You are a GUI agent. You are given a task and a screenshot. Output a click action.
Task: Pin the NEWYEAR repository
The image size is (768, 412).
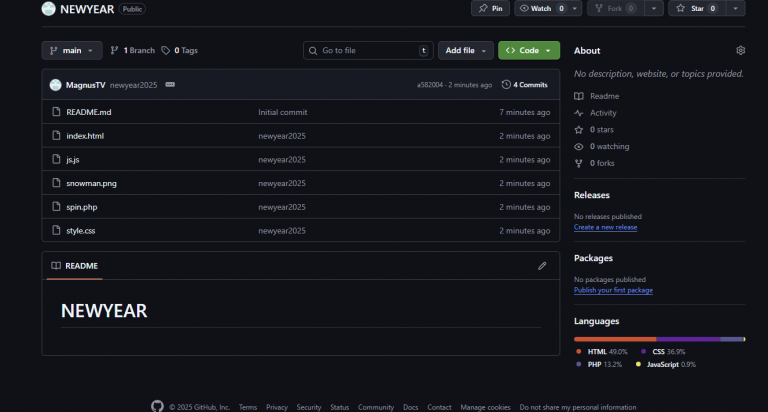[490, 8]
